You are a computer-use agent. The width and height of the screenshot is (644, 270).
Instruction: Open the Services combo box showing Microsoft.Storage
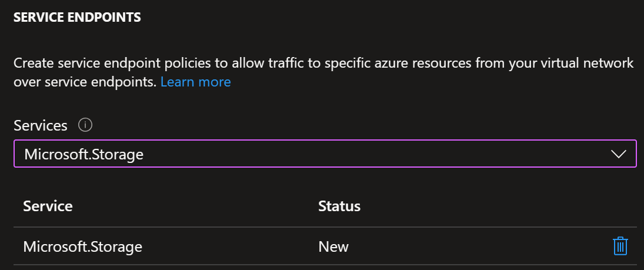(325, 154)
